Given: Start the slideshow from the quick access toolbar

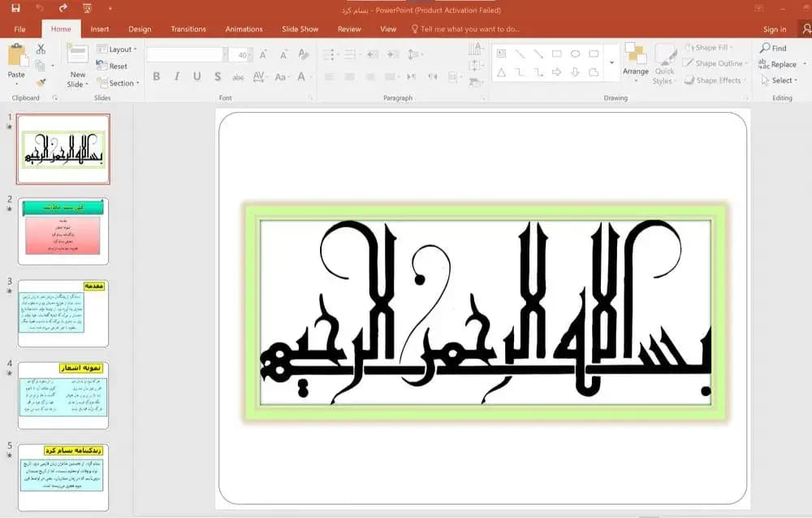Looking at the screenshot, I should tap(87, 8).
